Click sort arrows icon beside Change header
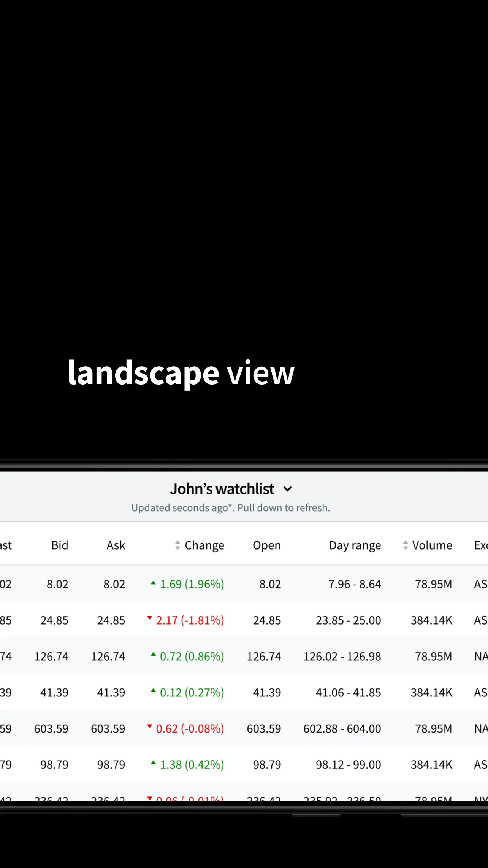The image size is (488, 868). tap(177, 545)
